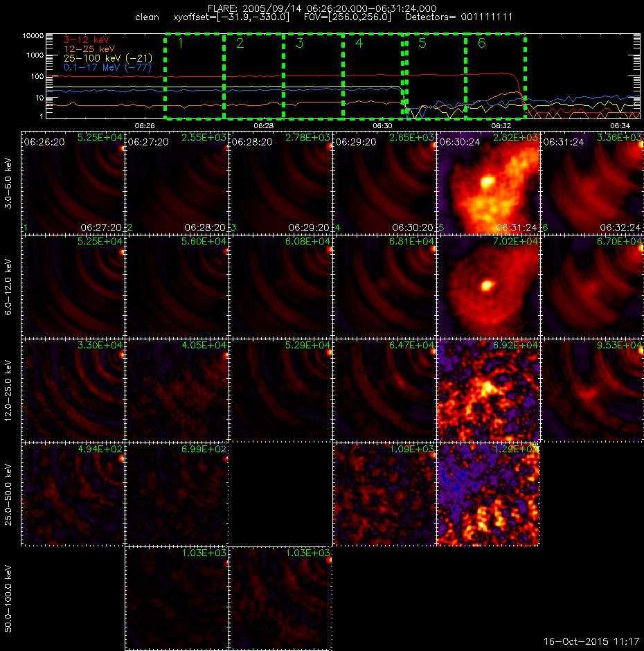This screenshot has height=651, width=644.
Task: Select the 2.55E+03 peak value label
Action: 204,137
